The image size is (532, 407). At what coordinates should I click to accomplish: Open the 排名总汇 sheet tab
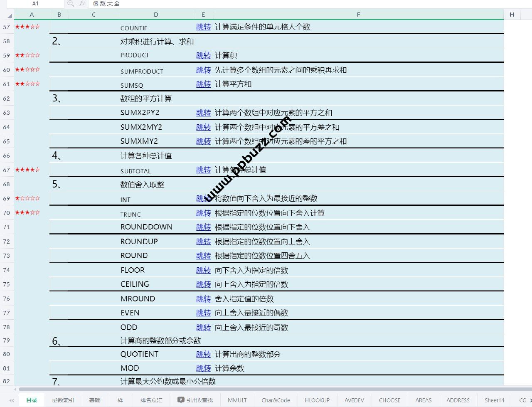pyautogui.click(x=151, y=400)
